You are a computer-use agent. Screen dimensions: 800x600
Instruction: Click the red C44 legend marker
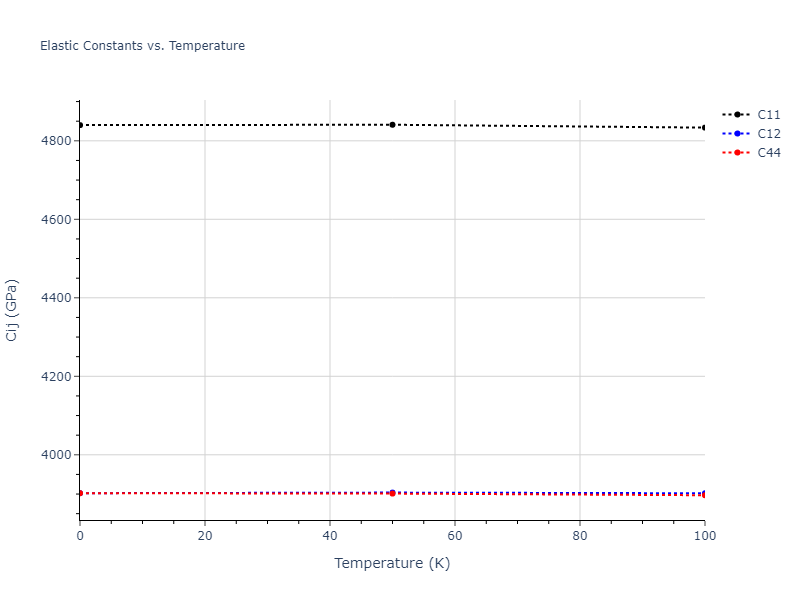(x=737, y=152)
